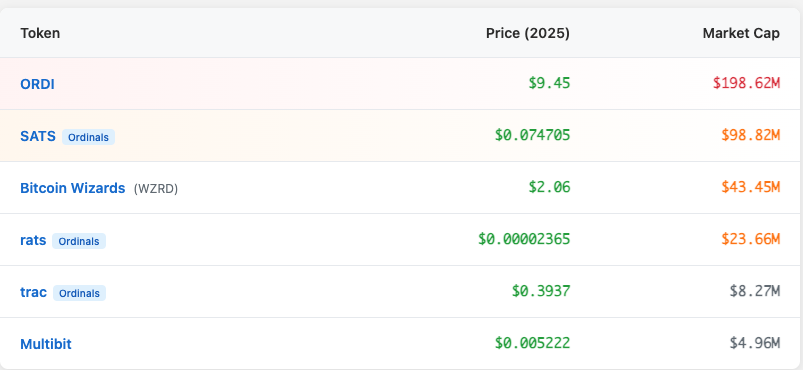Select ORDI price $9.45
The image size is (803, 370).
coord(550,83)
